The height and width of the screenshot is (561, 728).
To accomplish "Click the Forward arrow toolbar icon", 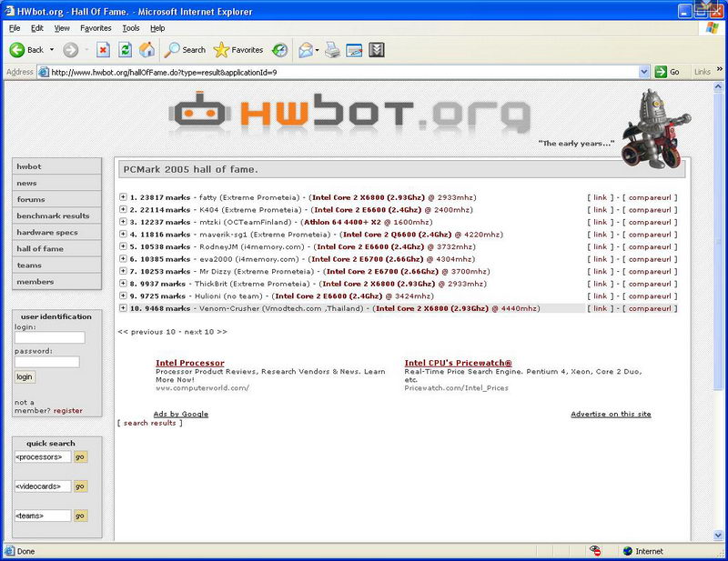I will [x=71, y=50].
